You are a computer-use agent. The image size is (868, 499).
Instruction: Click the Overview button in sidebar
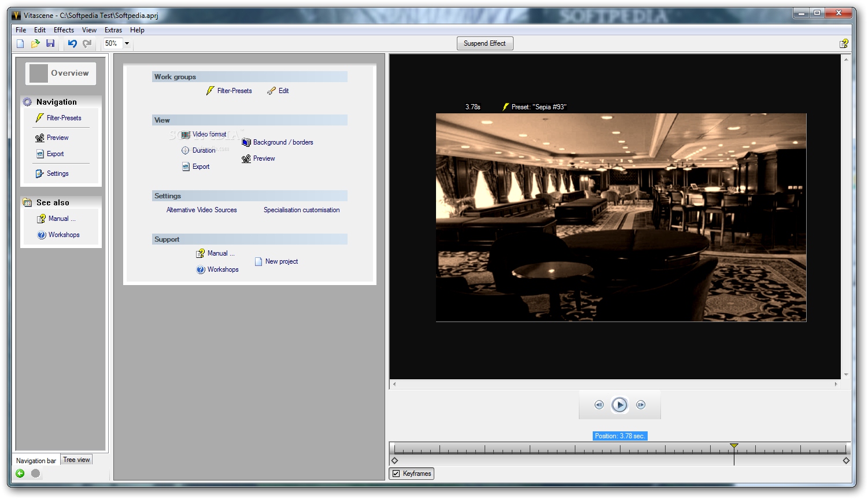61,73
